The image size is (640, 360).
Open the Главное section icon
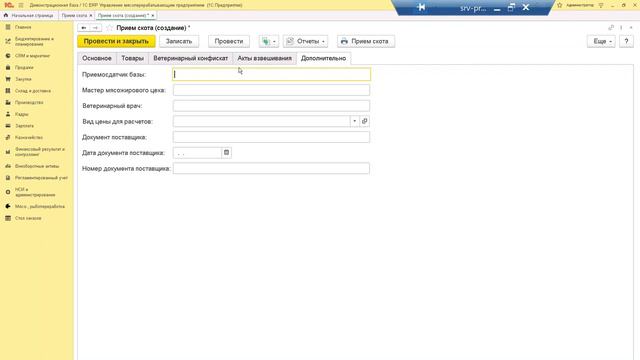8,27
